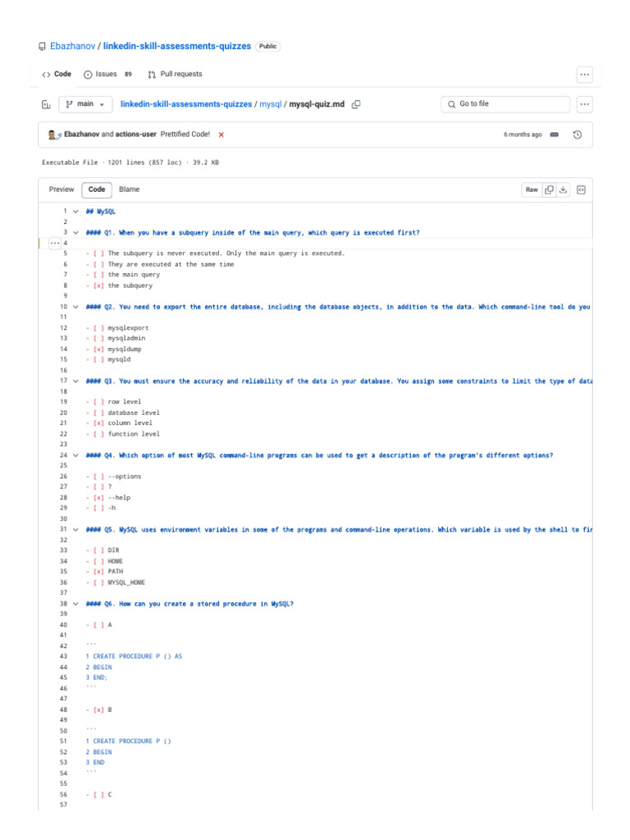Download raw file icon

[x=564, y=189]
